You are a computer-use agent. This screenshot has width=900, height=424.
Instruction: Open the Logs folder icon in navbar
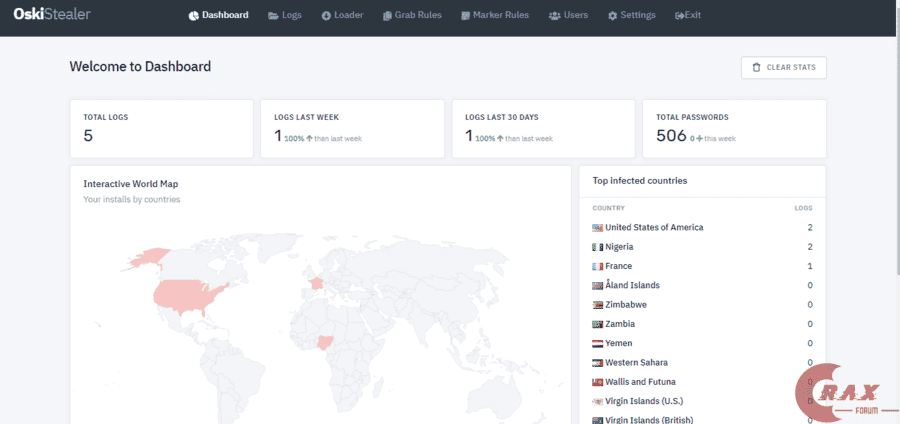click(x=273, y=16)
